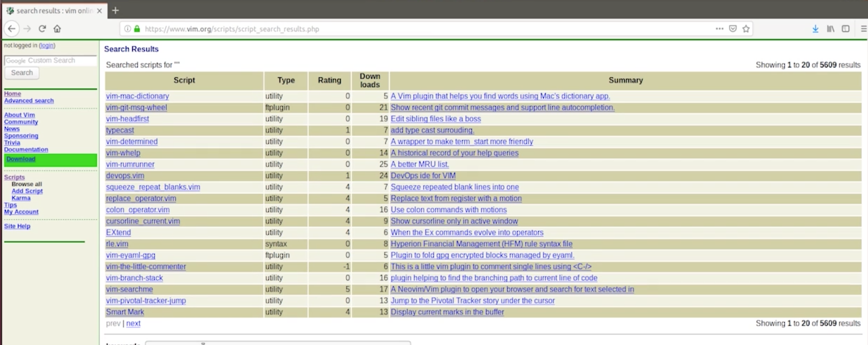Open About Vim link
Image resolution: width=868 pixels, height=345 pixels.
[x=20, y=115]
